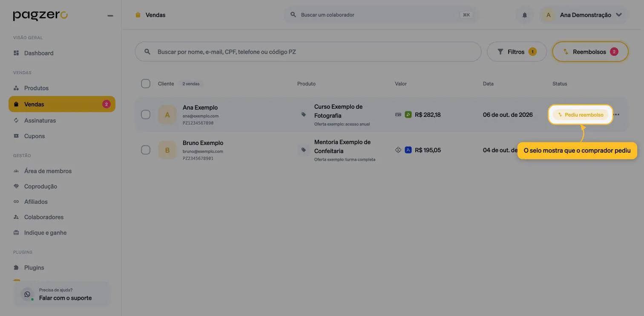Open Falar com o suporte
The height and width of the screenshot is (316, 644).
tap(62, 294)
